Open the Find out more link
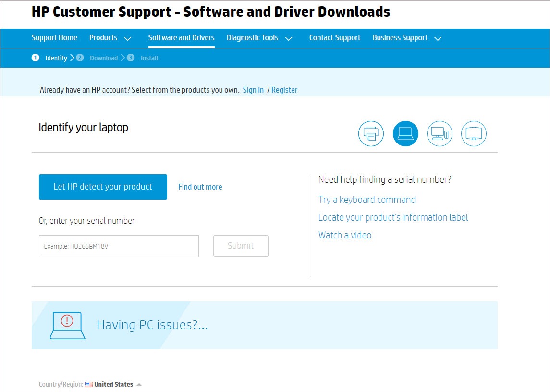This screenshot has width=550, height=392. (x=200, y=187)
